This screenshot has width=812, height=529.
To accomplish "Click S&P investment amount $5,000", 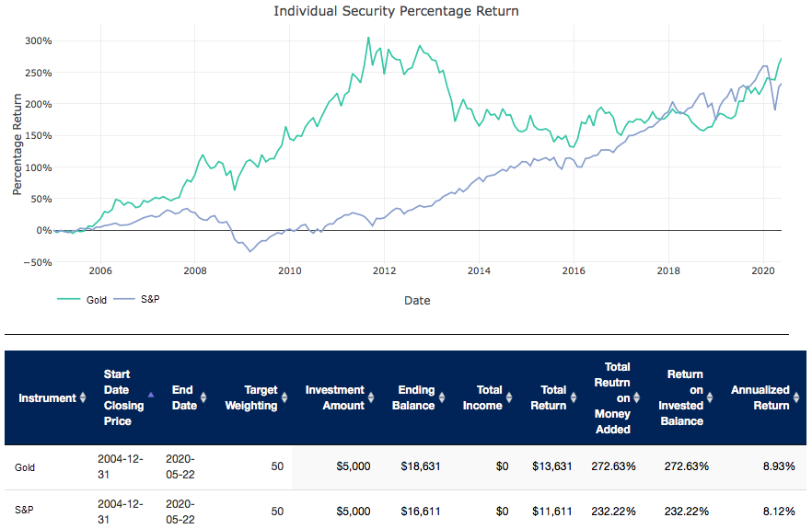I will point(354,512).
